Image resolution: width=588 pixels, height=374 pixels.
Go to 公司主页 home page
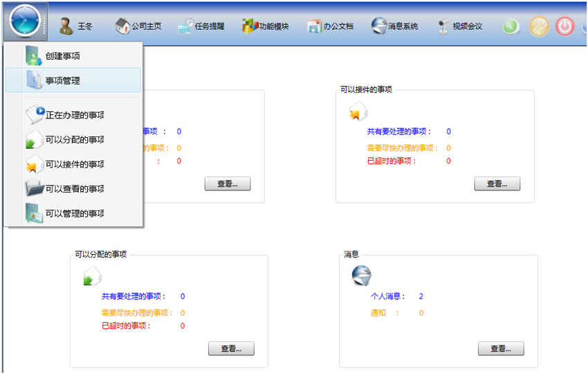pyautogui.click(x=138, y=26)
